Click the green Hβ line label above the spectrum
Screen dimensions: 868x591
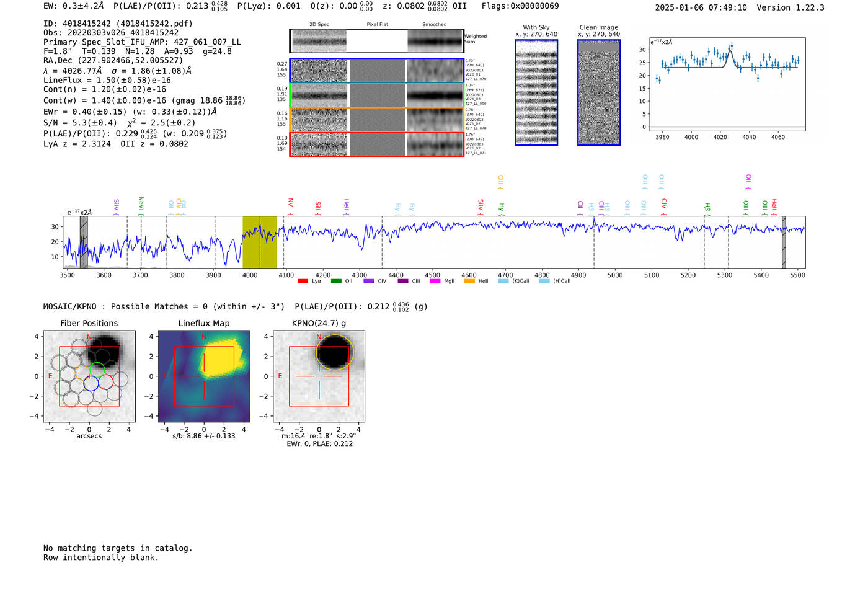pos(707,207)
